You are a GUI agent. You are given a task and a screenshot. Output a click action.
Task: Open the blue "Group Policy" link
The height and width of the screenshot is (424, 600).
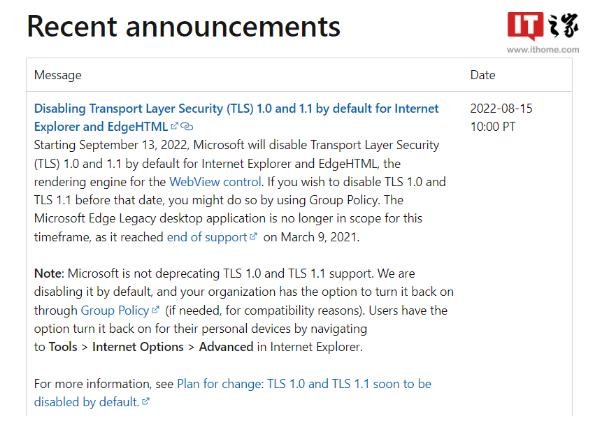[x=114, y=311]
